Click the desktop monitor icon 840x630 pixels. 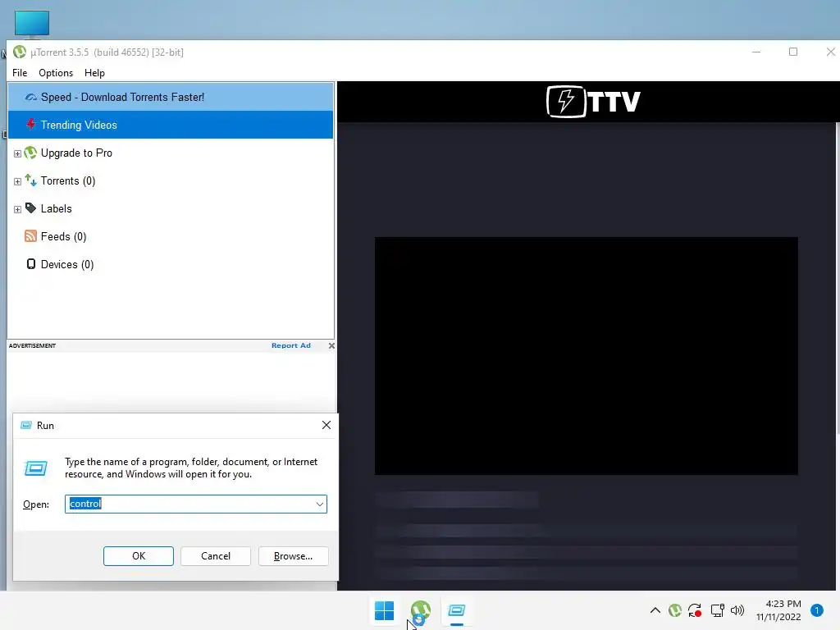32,24
